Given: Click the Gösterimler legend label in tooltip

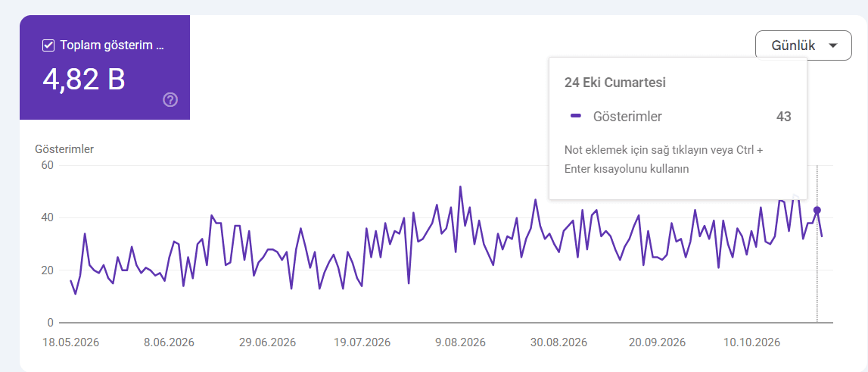Looking at the screenshot, I should (x=627, y=117).
